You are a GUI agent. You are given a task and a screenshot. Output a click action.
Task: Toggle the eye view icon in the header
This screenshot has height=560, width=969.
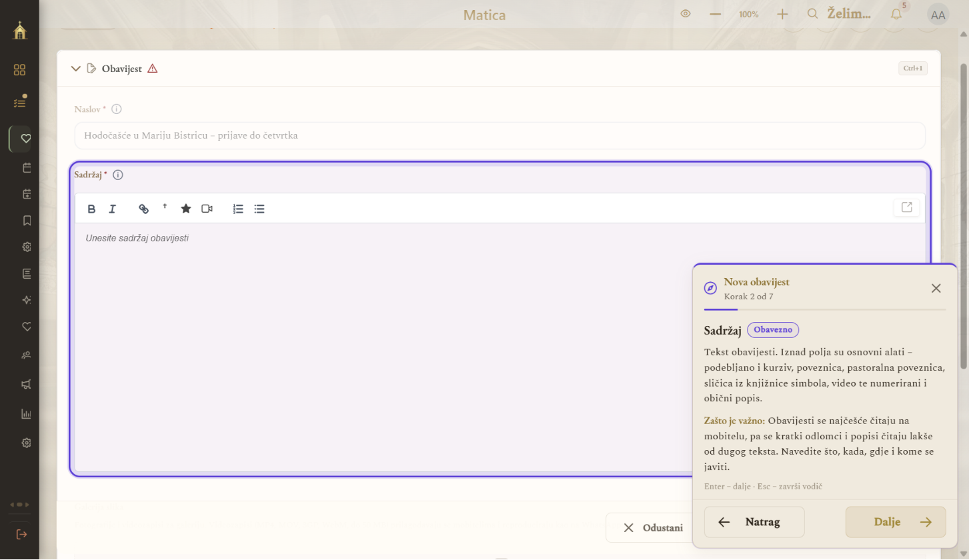(686, 14)
